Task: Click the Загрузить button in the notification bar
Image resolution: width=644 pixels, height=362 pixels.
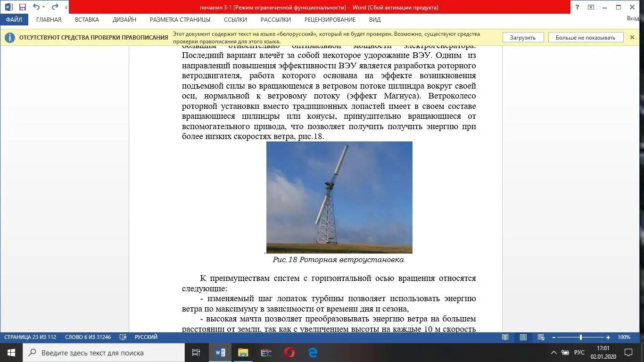Action: (523, 38)
